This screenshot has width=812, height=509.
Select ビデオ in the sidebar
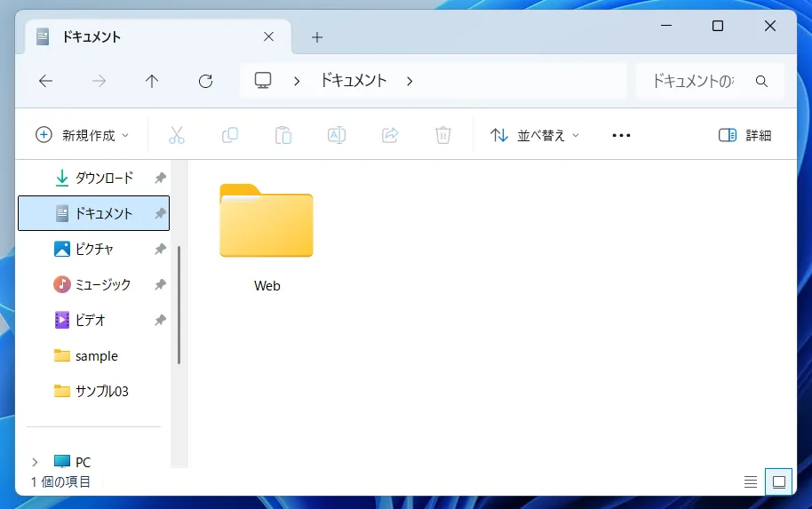pos(94,320)
